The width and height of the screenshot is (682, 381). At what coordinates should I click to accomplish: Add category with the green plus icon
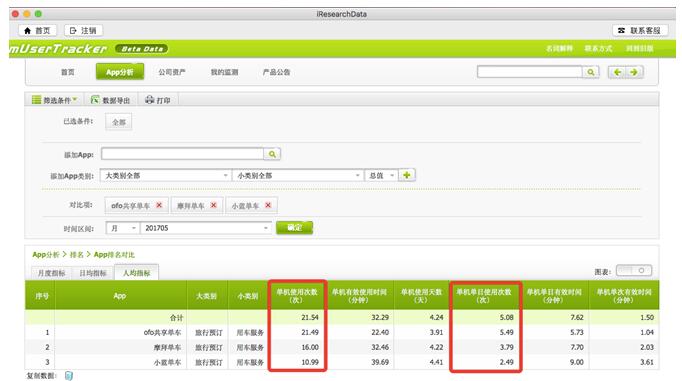pyautogui.click(x=407, y=175)
